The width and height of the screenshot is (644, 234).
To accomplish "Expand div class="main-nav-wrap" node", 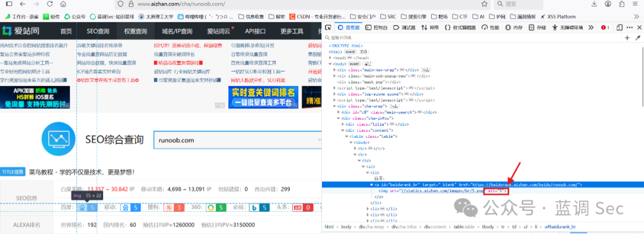I will point(335,70).
